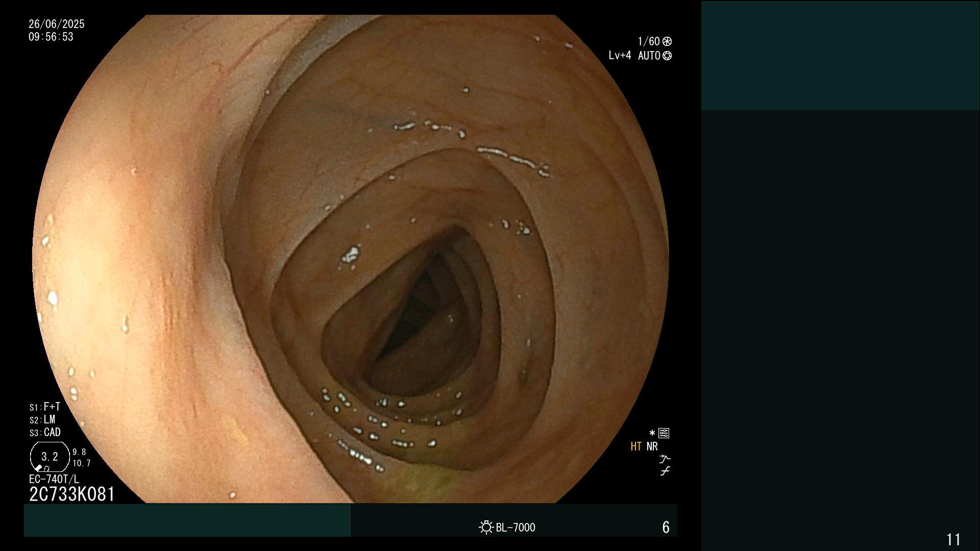Click the S1: F+T switch assignment
The width and height of the screenshot is (980, 551).
pyautogui.click(x=45, y=407)
